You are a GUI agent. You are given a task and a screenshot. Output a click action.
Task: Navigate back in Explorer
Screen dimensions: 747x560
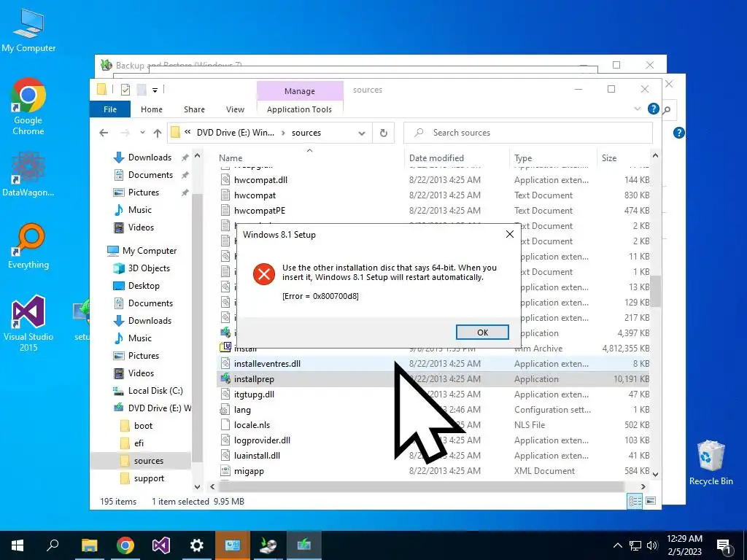click(x=104, y=133)
